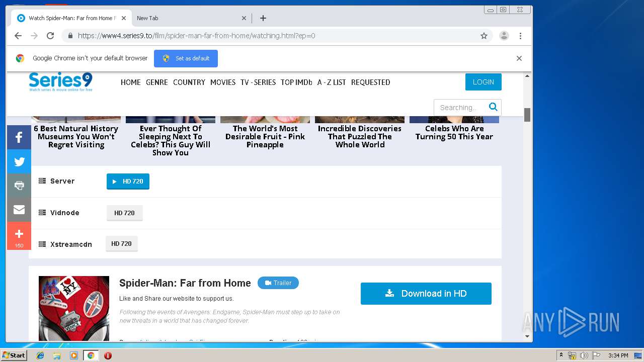Select Vidnode HD 720 source
The image size is (644, 362).
pyautogui.click(x=124, y=213)
